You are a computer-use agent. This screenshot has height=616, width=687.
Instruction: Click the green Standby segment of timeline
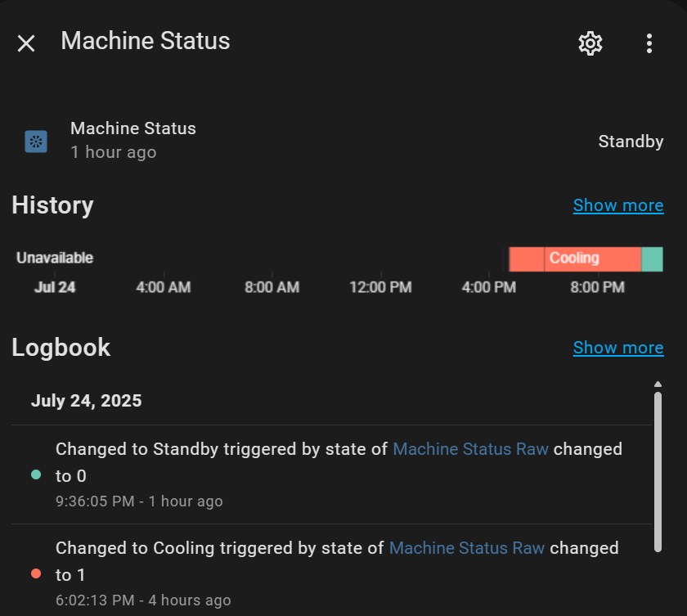652,259
